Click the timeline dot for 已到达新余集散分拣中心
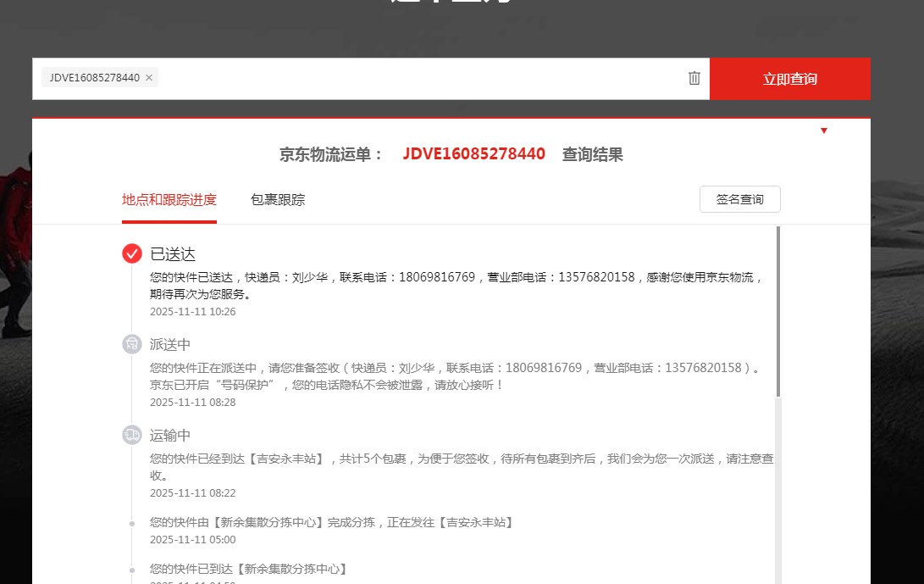This screenshot has width=924, height=584. pyautogui.click(x=132, y=569)
